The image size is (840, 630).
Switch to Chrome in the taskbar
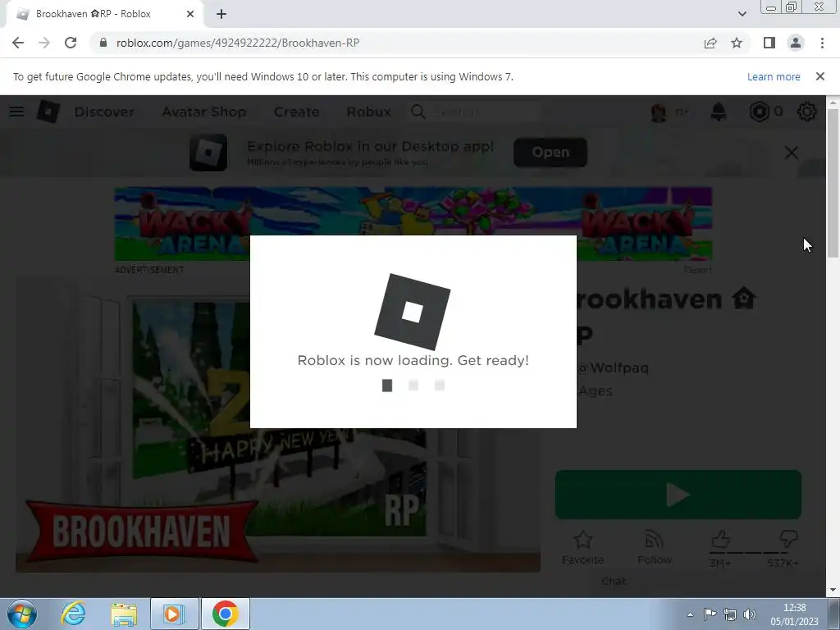[x=225, y=614]
